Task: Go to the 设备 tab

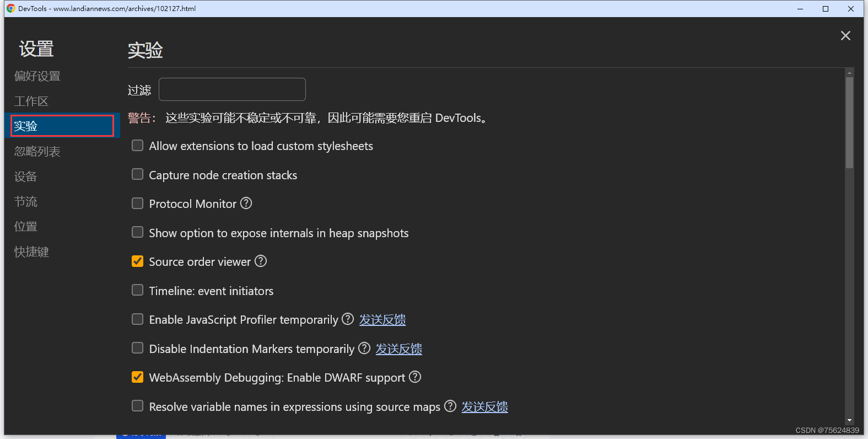Action: click(x=62, y=176)
